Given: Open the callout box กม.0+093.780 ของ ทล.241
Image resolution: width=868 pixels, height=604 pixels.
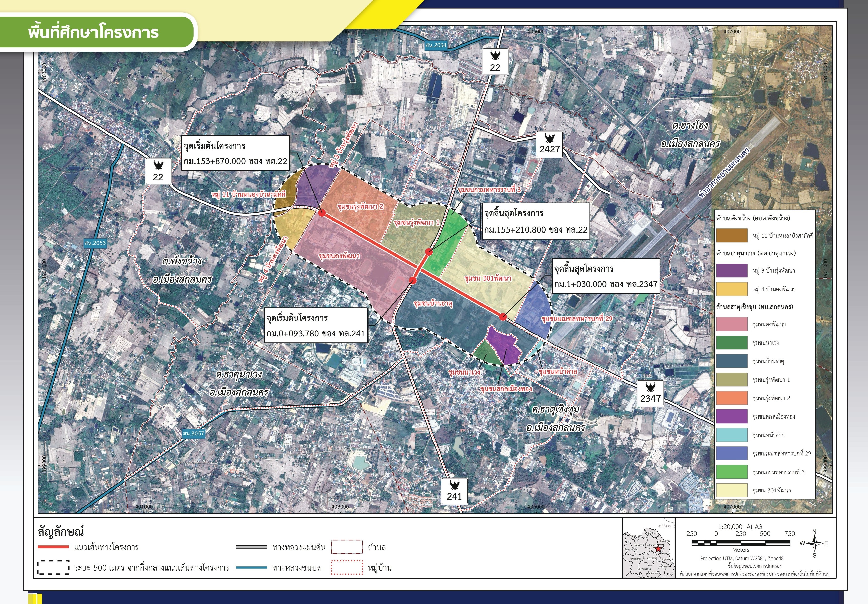Looking at the screenshot, I should pyautogui.click(x=316, y=325).
